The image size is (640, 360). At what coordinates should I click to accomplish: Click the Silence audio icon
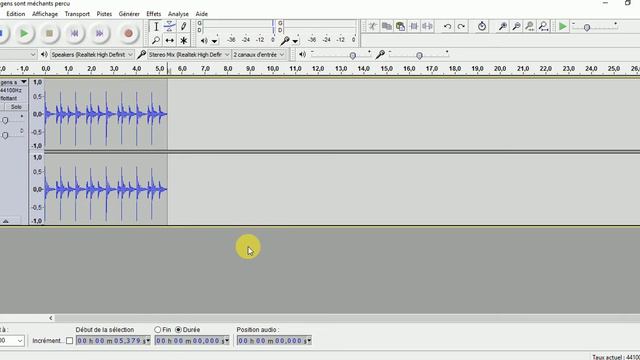point(427,27)
